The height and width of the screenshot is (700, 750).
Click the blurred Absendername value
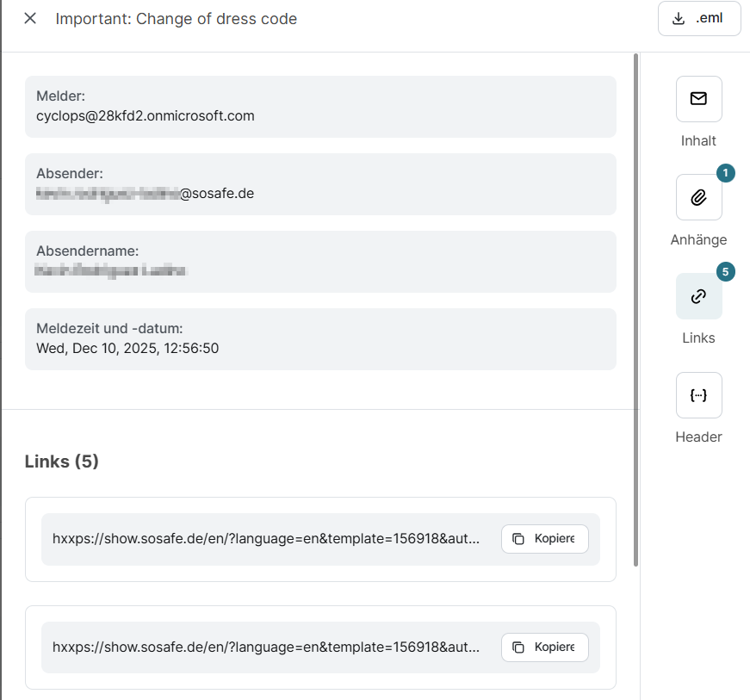pos(111,270)
